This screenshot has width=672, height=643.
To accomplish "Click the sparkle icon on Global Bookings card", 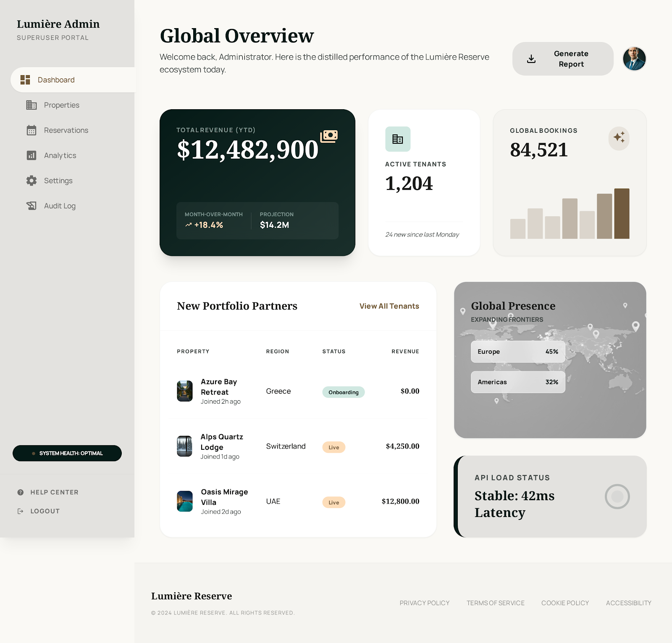I will tap(619, 139).
